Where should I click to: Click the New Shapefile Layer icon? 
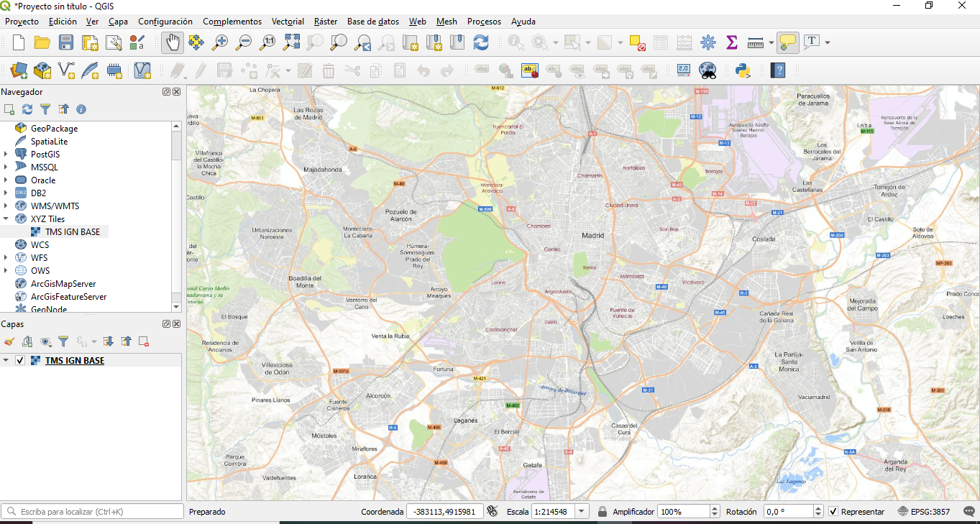pos(66,70)
